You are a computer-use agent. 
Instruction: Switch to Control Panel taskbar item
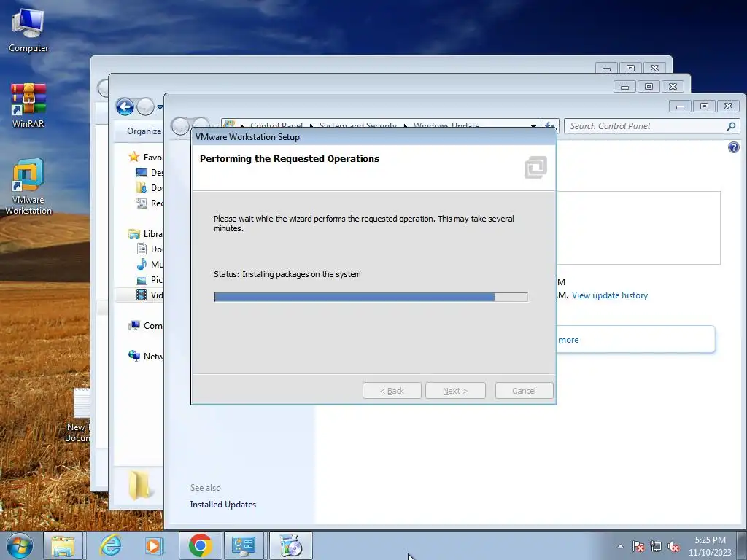coord(244,545)
